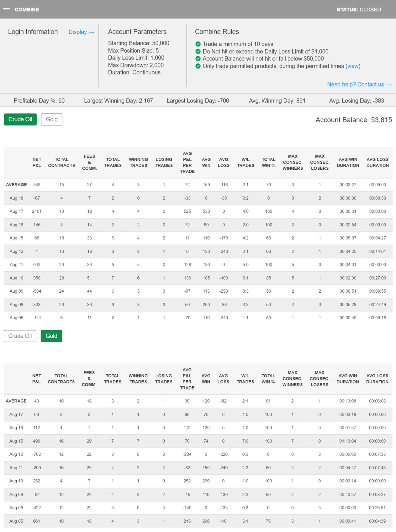Click green check beside Account Balance rule

(x=198, y=59)
